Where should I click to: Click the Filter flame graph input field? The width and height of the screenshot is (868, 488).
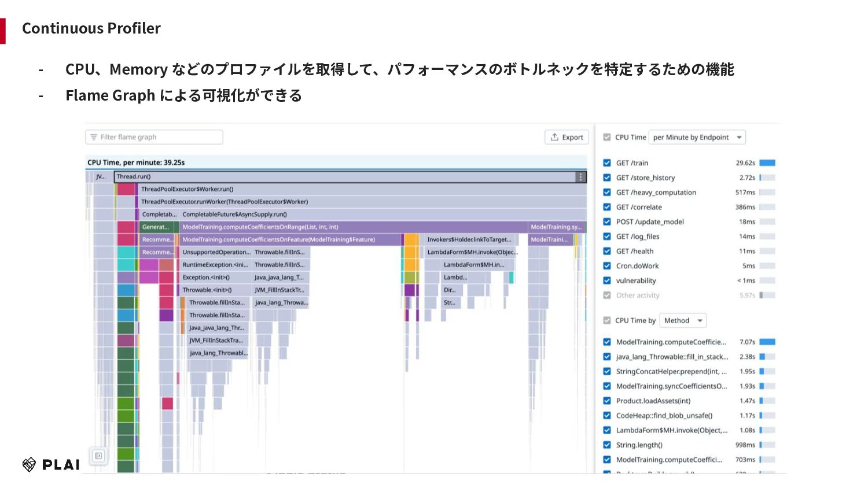click(154, 137)
